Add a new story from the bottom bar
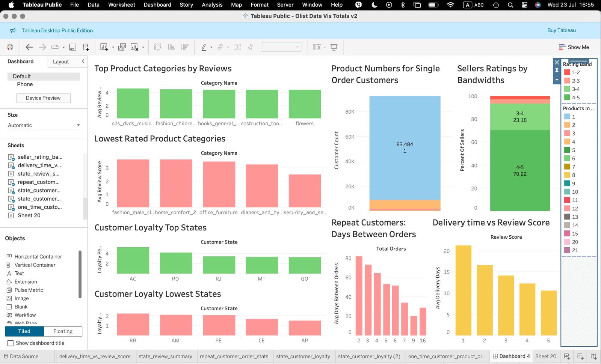Viewport: 601px width, 364px height. [593, 356]
